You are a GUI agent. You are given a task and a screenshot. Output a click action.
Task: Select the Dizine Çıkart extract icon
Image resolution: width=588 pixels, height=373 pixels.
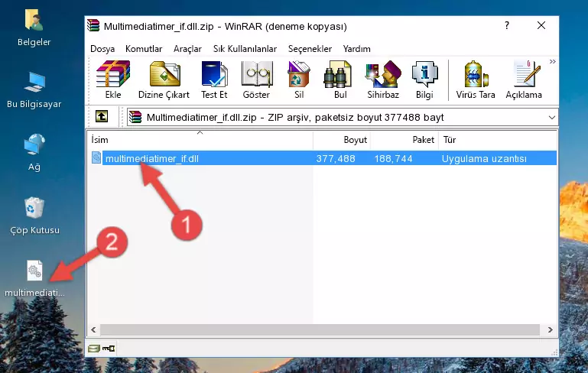(x=164, y=79)
